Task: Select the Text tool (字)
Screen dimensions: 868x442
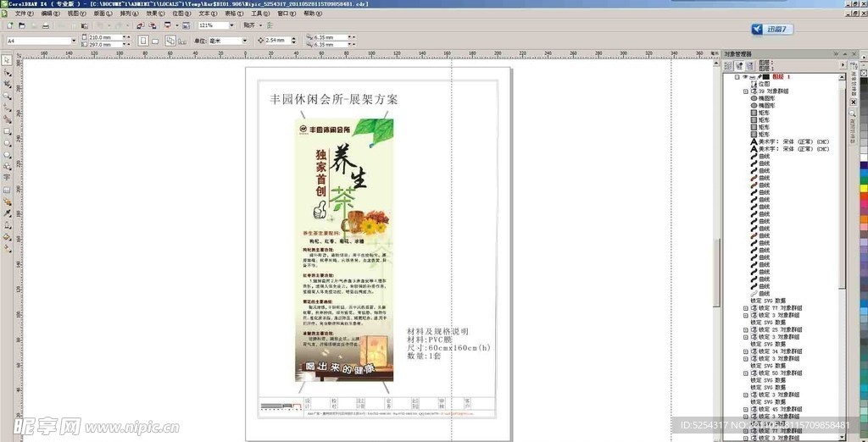Action: [x=7, y=178]
